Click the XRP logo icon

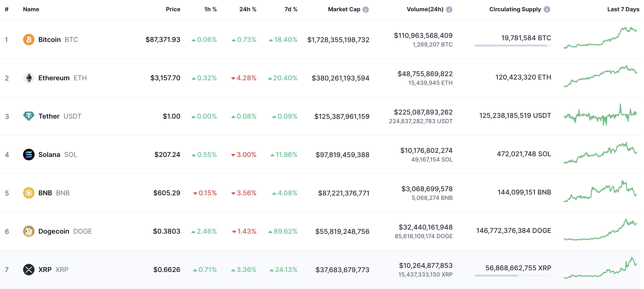pos(29,270)
